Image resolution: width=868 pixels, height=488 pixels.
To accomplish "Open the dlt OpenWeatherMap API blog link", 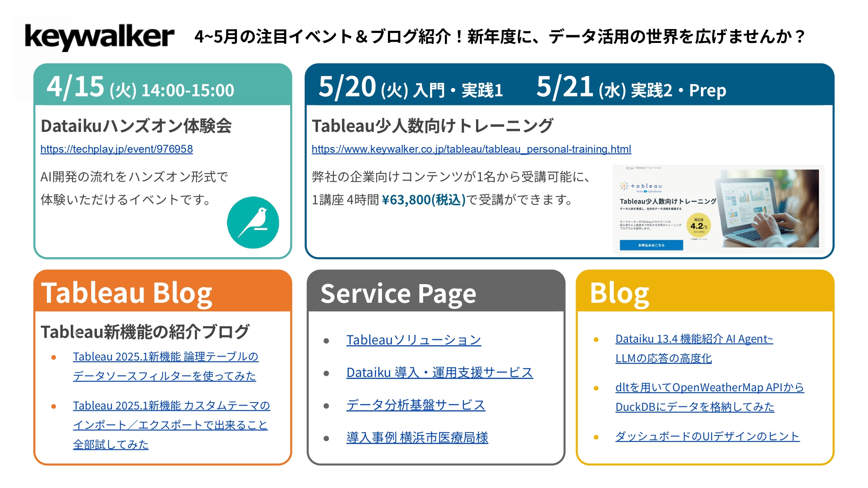I will click(710, 397).
